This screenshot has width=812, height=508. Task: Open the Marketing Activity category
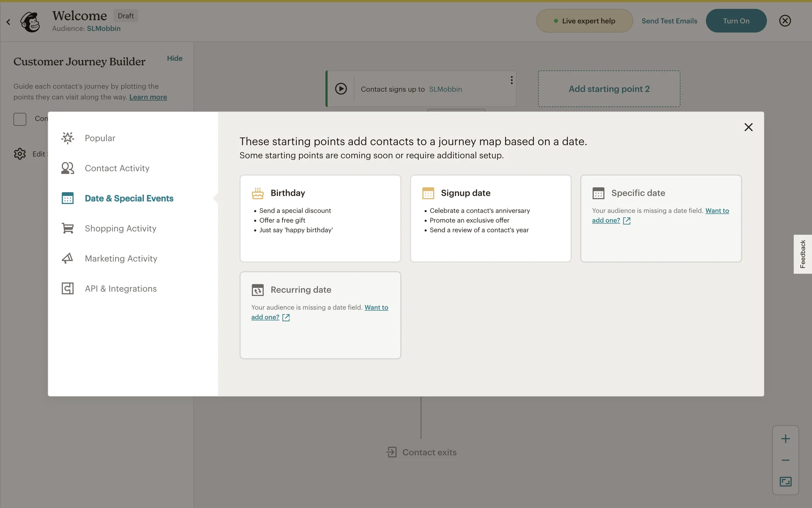(x=121, y=259)
